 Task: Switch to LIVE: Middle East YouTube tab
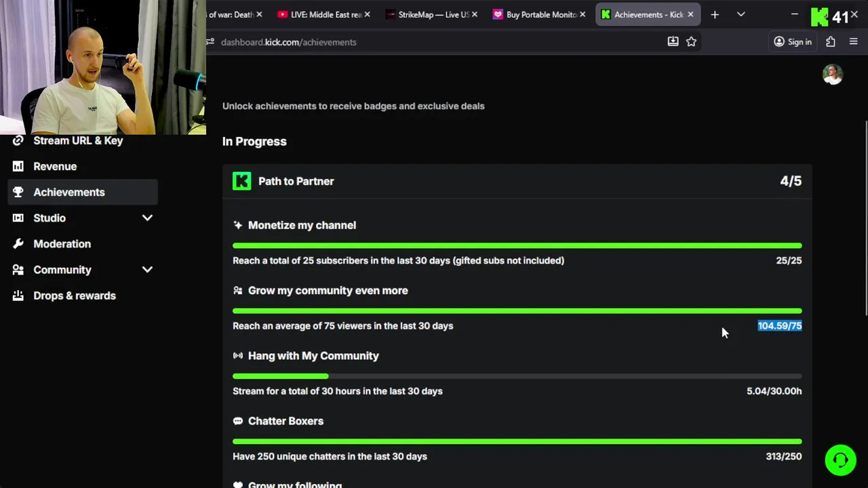325,14
